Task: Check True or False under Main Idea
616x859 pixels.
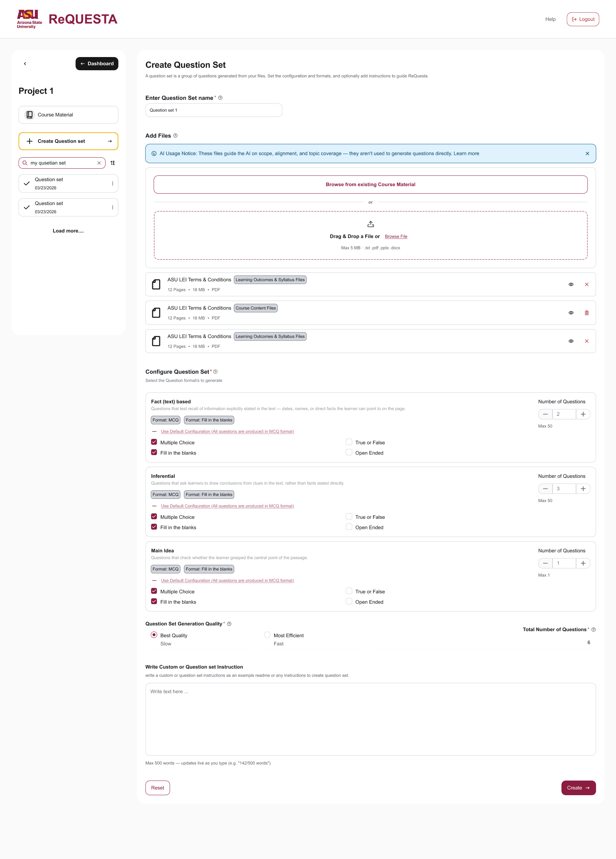Action: coord(349,591)
